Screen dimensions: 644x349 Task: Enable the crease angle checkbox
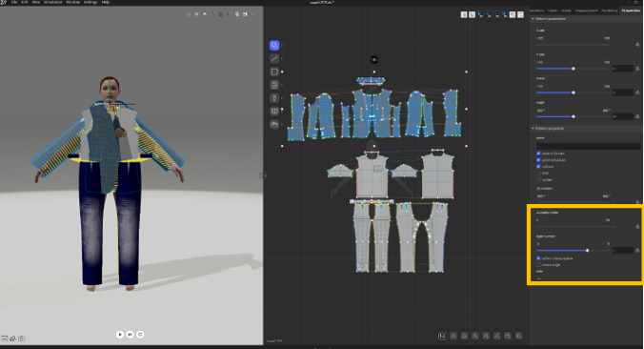[538, 265]
